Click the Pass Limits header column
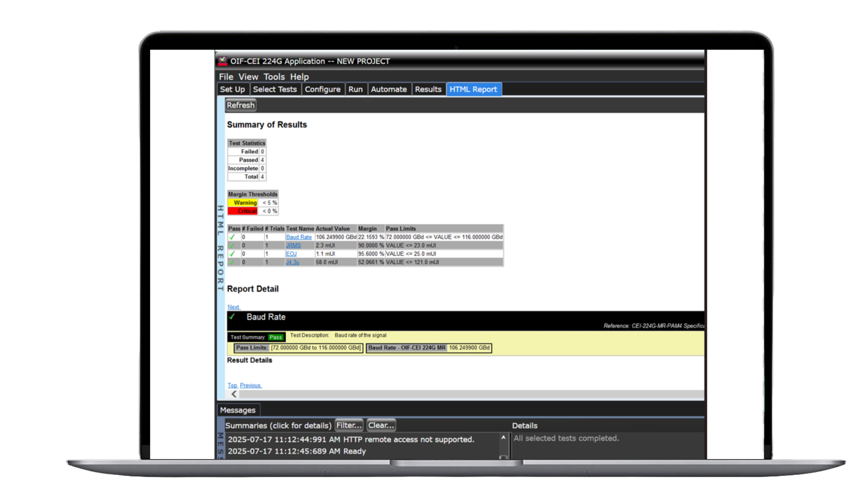This screenshot has height=488, width=868. (444, 229)
